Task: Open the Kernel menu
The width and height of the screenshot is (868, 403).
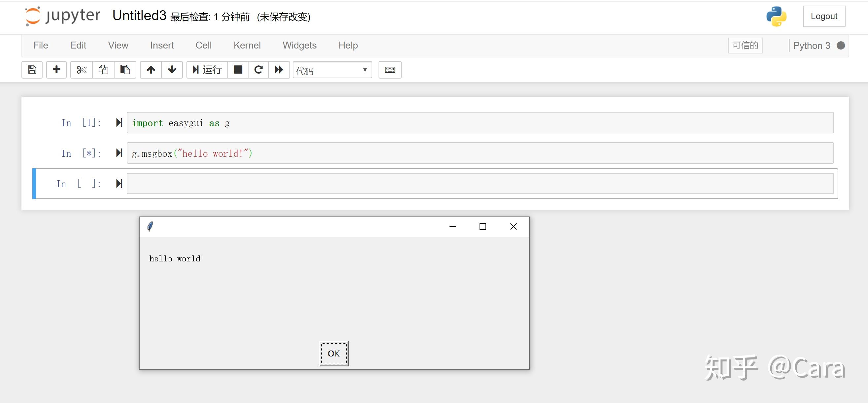Action: coord(247,45)
